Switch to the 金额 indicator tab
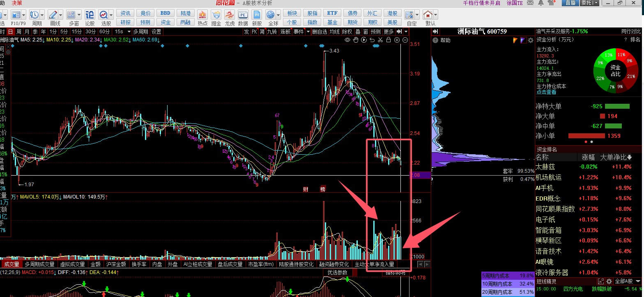644x297 pixels. [95, 265]
